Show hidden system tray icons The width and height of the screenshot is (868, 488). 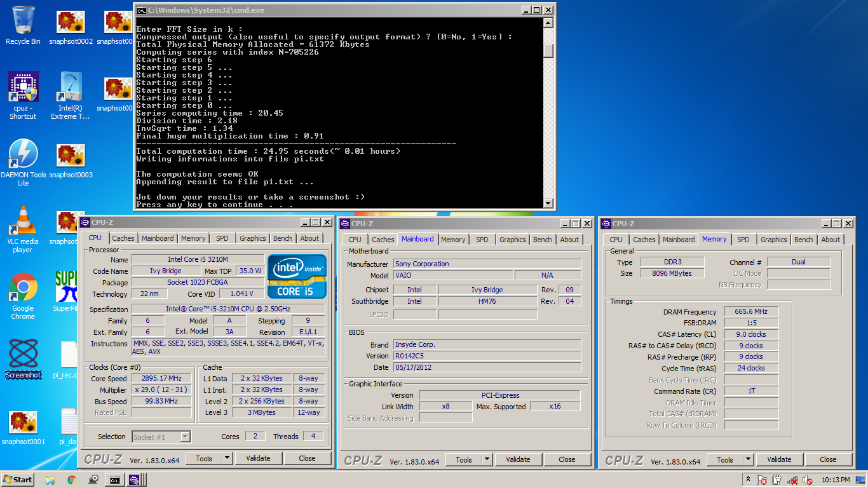pyautogui.click(x=749, y=480)
